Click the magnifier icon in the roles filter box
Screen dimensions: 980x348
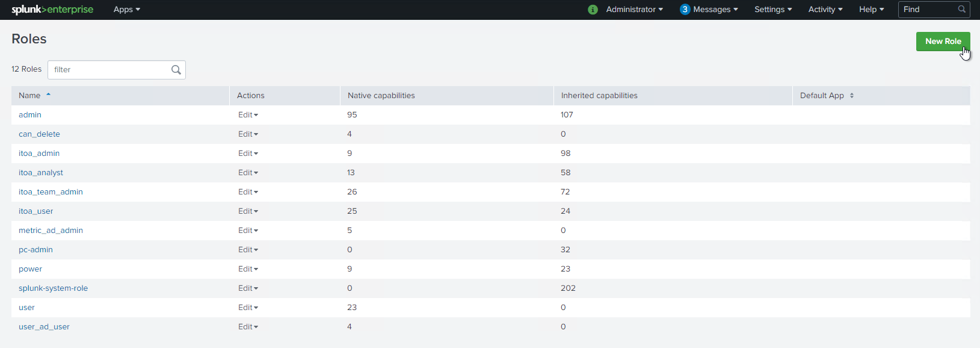click(176, 69)
